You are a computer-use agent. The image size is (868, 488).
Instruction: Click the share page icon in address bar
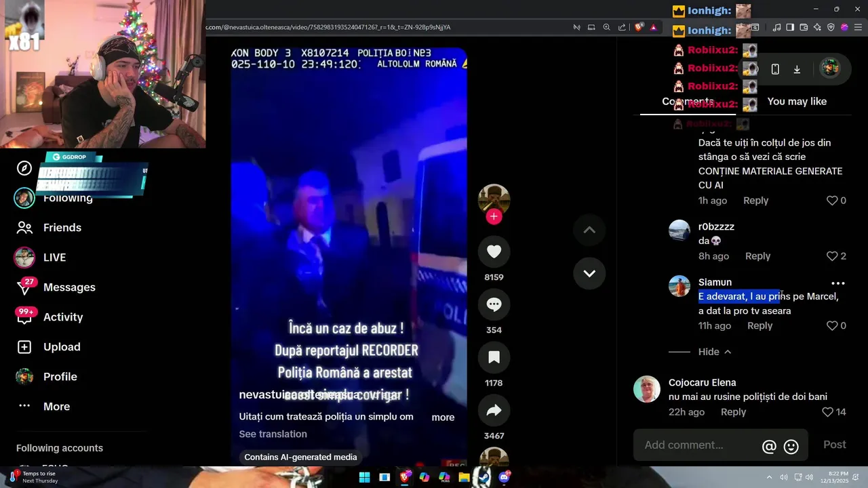coord(622,27)
